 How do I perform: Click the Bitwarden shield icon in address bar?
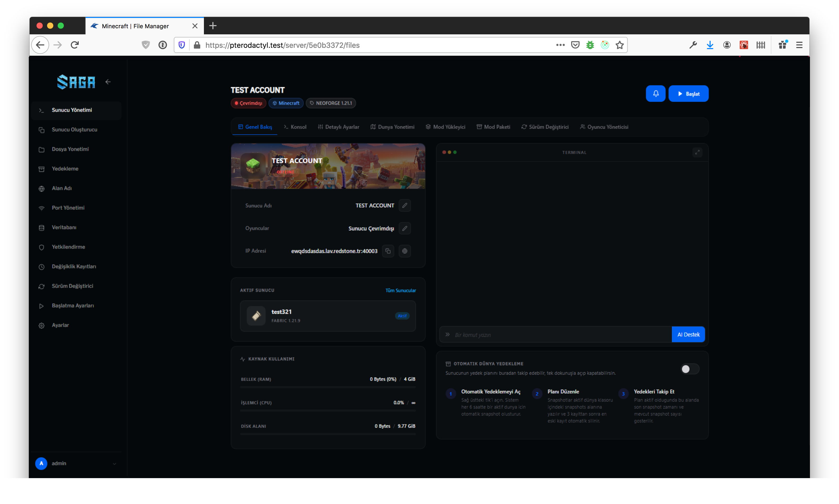[x=182, y=45]
